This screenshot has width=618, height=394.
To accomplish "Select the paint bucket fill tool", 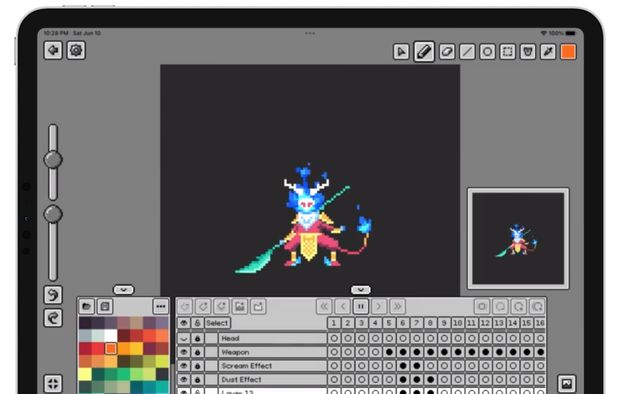I will tap(528, 52).
